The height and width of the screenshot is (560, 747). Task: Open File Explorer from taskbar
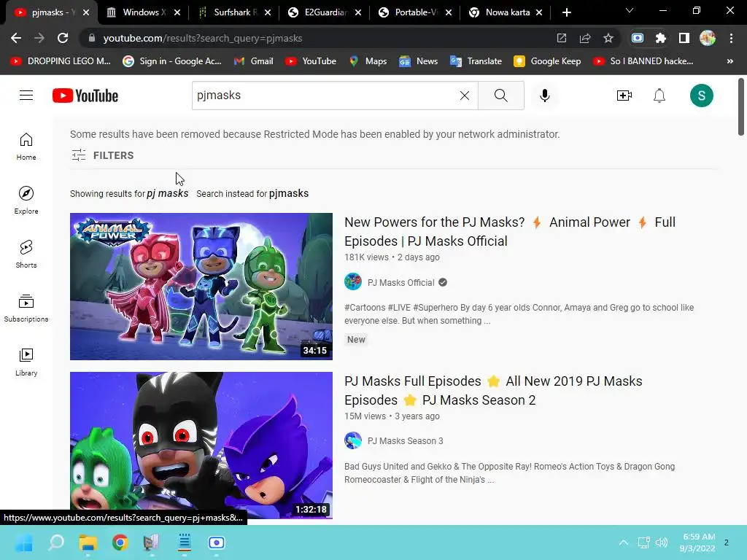point(88,542)
